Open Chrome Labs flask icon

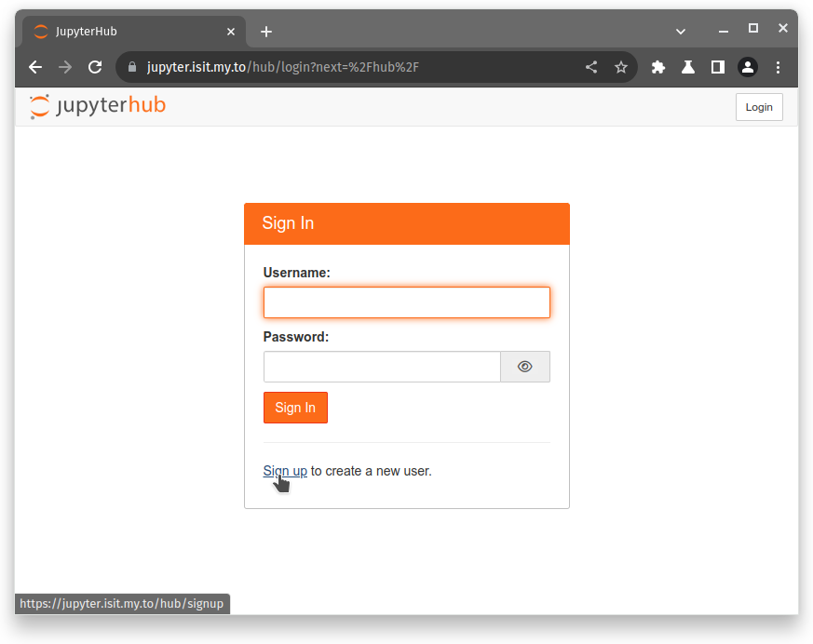click(x=688, y=67)
